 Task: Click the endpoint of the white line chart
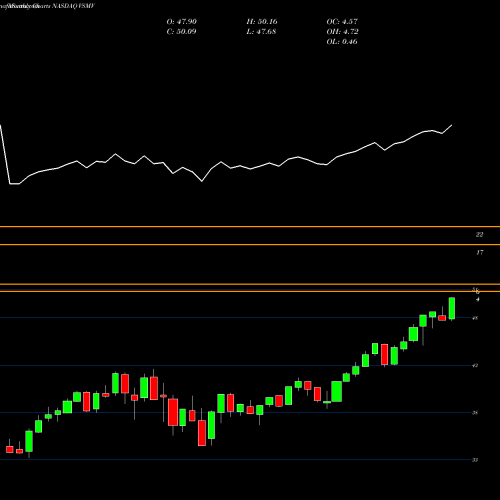coord(452,125)
